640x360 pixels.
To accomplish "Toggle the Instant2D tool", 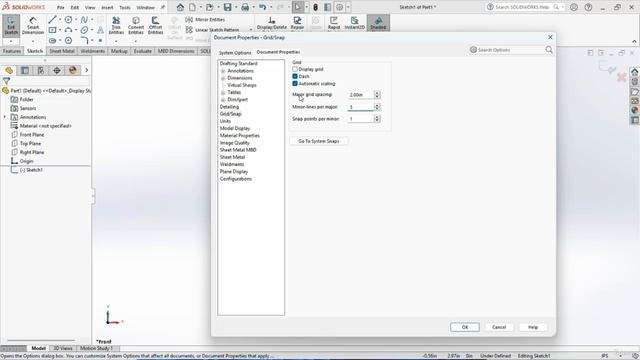I will [354, 23].
